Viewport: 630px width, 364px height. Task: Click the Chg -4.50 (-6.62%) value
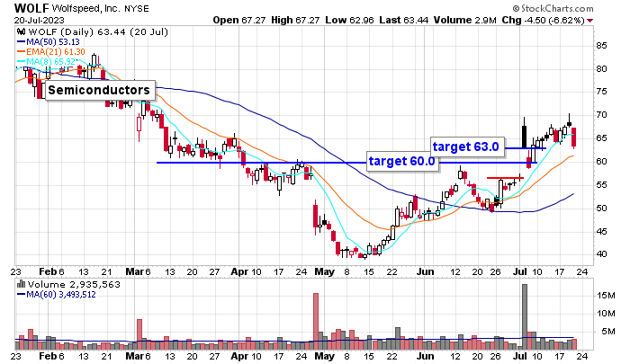(544, 20)
